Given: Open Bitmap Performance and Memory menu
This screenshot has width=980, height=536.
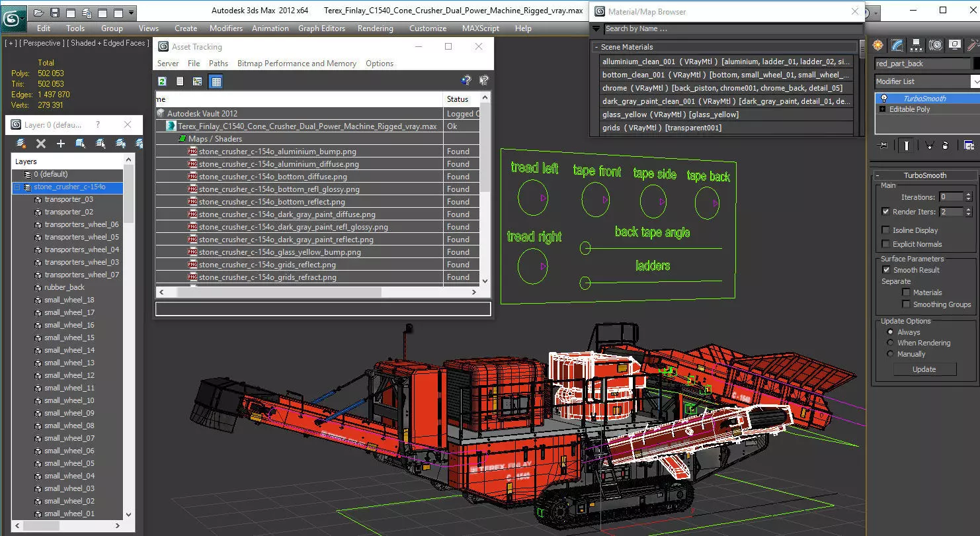Looking at the screenshot, I should click(297, 64).
